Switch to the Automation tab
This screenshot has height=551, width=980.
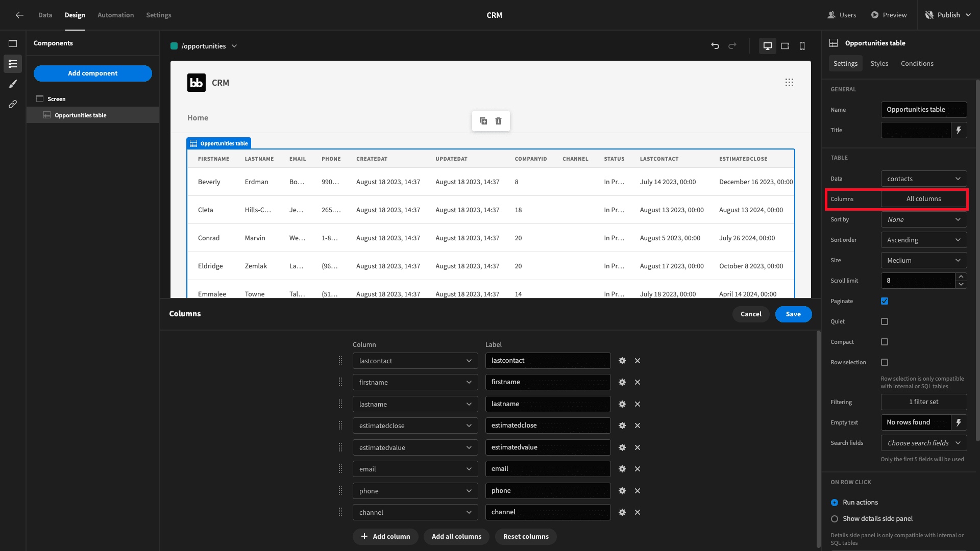coord(115,15)
